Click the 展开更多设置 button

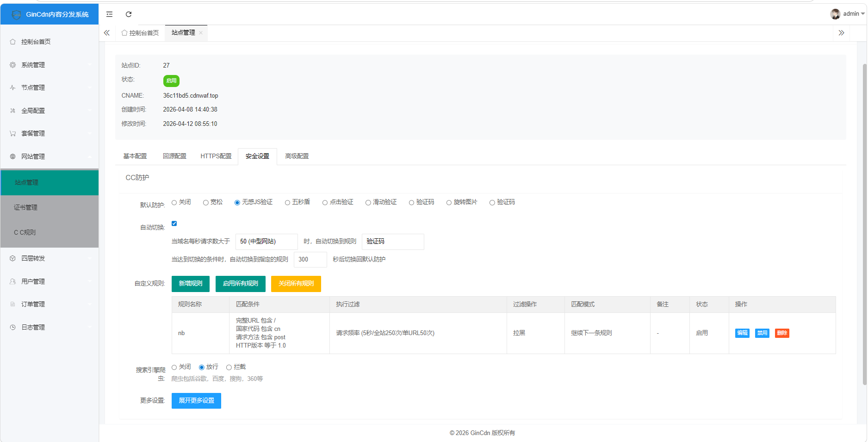pyautogui.click(x=196, y=401)
